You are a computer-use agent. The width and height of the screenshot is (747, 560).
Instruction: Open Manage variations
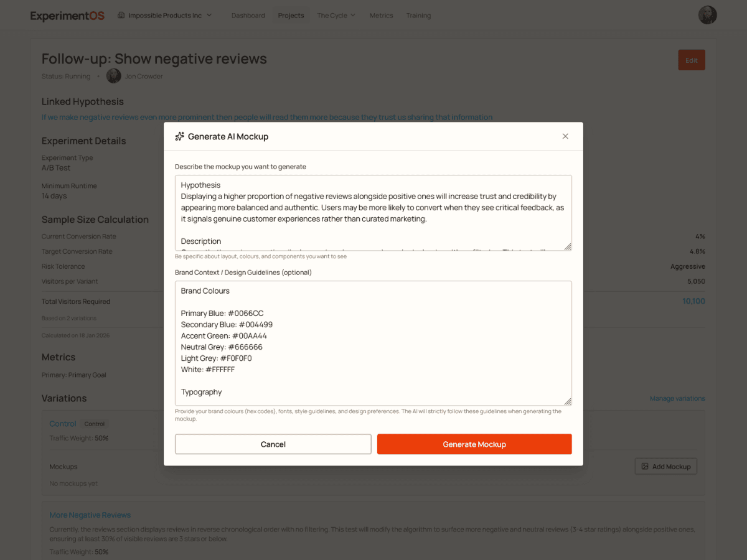pos(677,398)
